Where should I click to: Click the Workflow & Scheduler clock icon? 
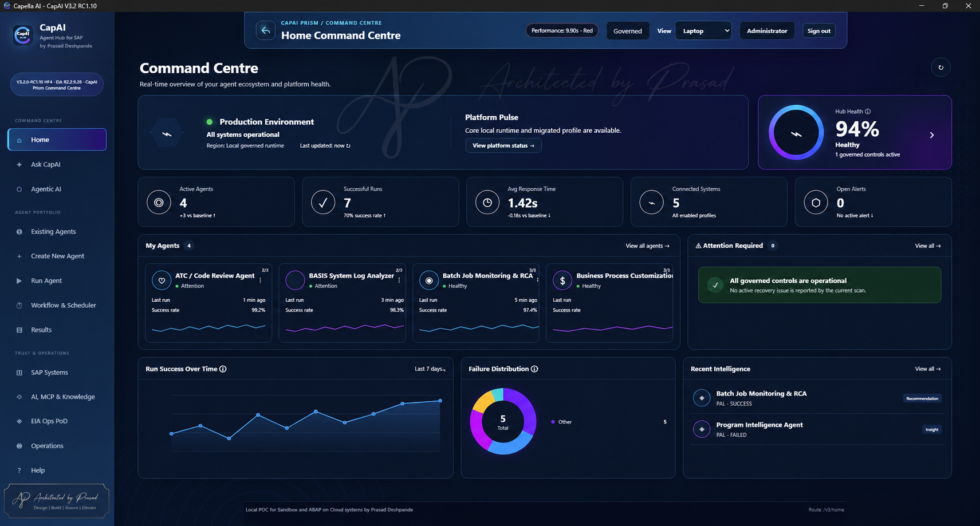pyautogui.click(x=19, y=306)
